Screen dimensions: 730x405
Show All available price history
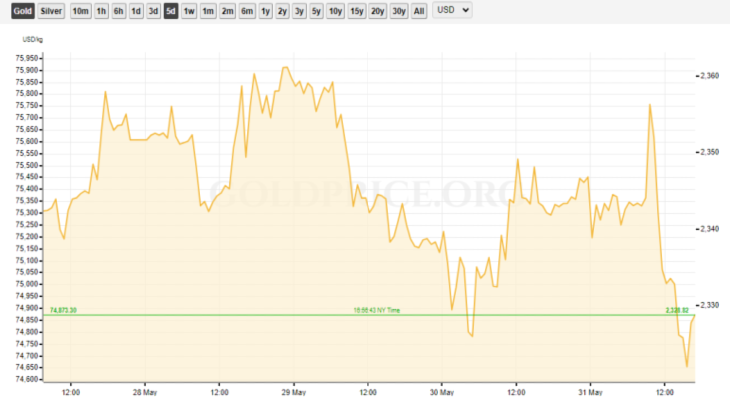coord(419,11)
